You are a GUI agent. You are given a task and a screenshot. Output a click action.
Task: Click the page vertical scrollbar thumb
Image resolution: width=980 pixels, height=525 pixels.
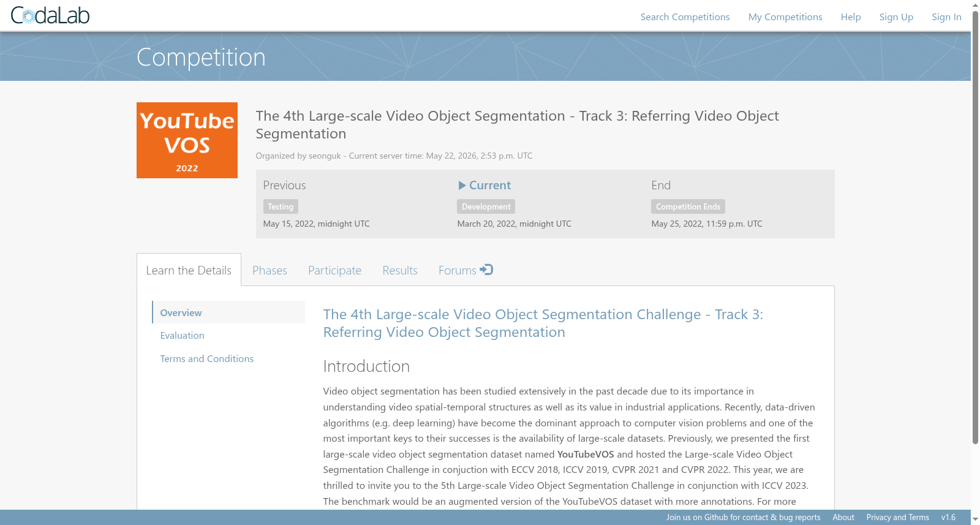975,227
